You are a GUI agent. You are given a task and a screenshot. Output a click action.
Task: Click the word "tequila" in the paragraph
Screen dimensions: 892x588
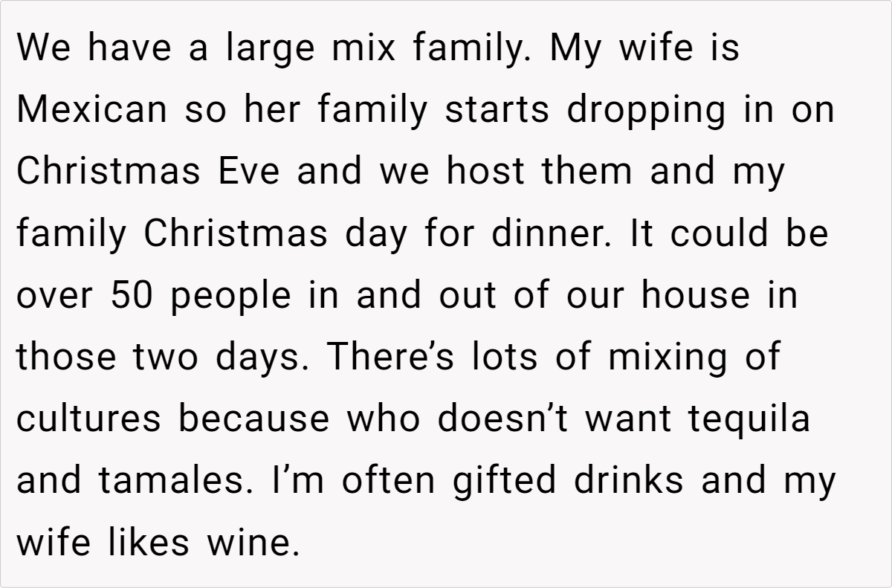coord(749,419)
